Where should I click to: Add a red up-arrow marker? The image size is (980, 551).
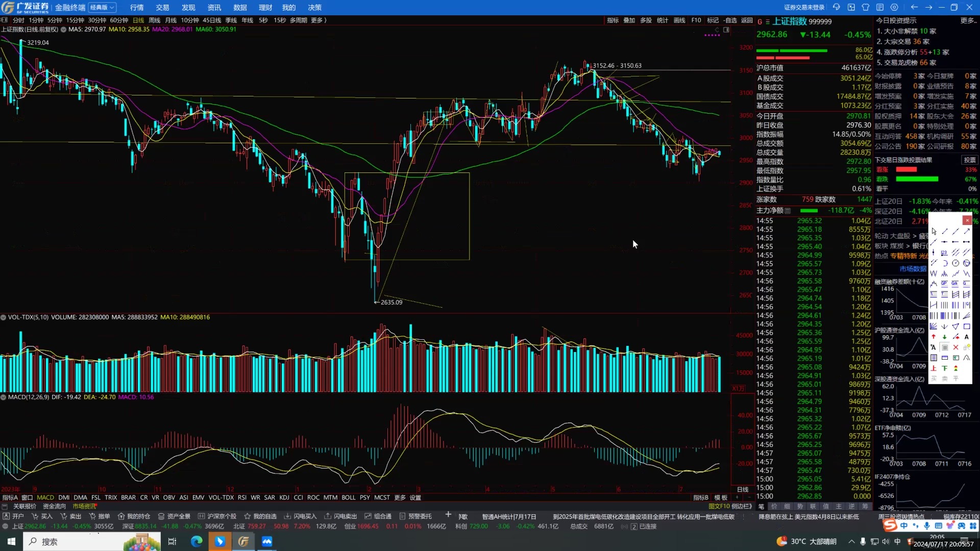[934, 337]
